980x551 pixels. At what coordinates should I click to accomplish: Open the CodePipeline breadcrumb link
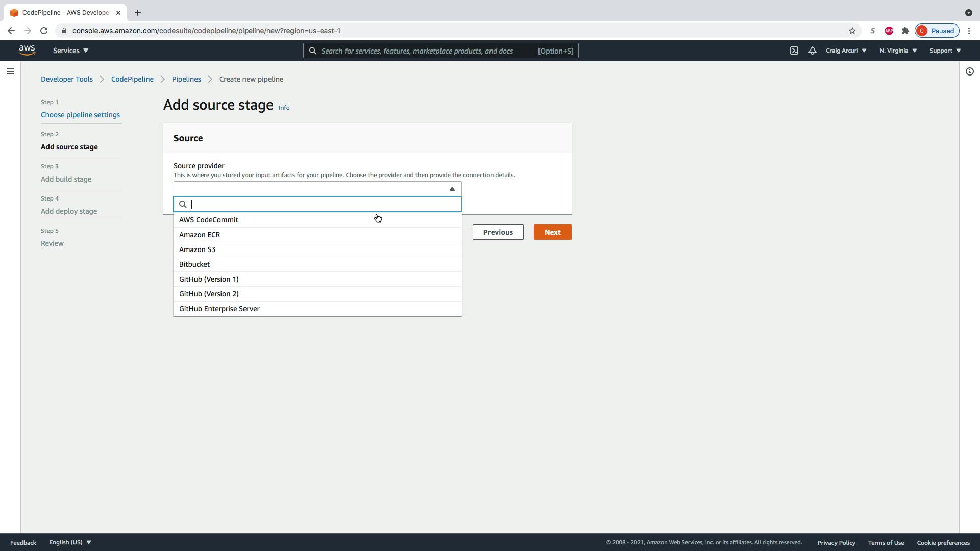(132, 79)
